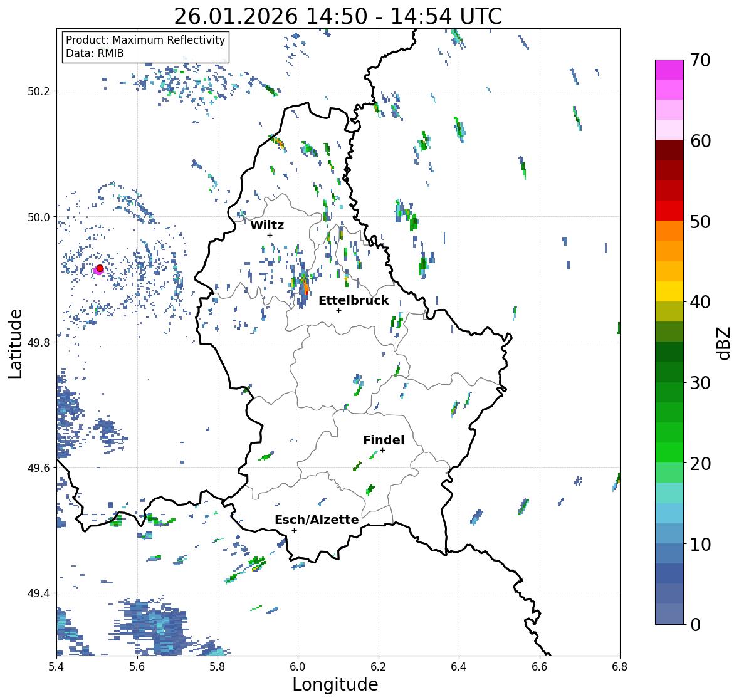Click the colorbar tick label 0

(x=695, y=625)
